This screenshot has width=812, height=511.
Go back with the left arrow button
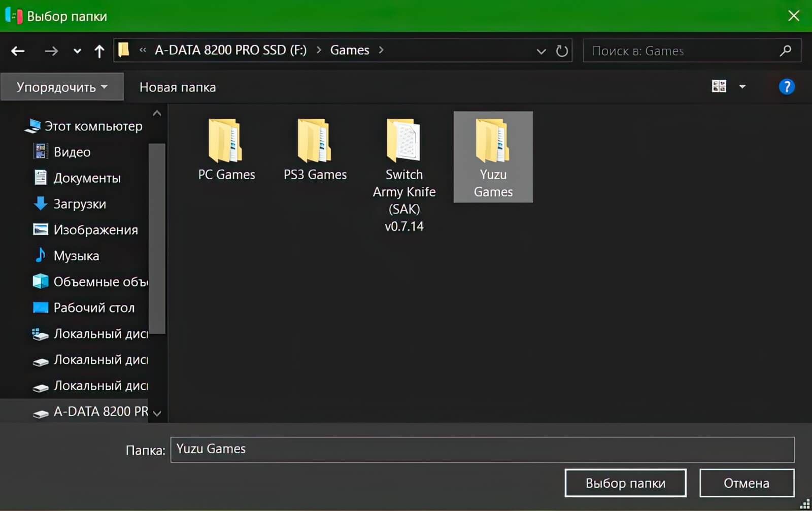[x=18, y=51]
